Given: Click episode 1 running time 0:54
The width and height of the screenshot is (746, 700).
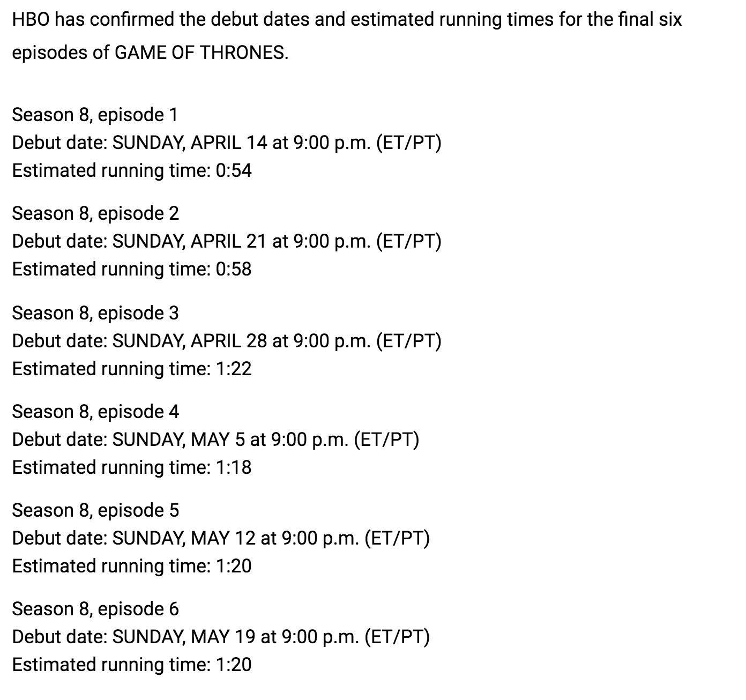Looking at the screenshot, I should pyautogui.click(x=132, y=170).
